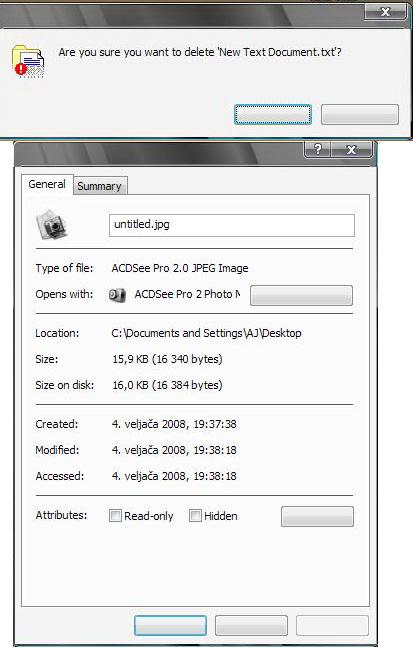Viewport: 414px width, 649px height.
Task: Click the ACDSee Pro 2.0 JPEG Image text
Action: [180, 268]
